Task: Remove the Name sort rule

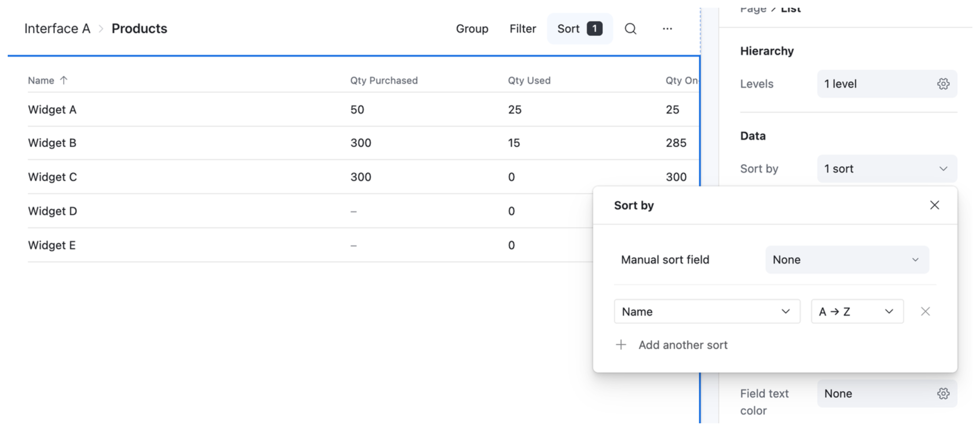Action: (x=925, y=312)
